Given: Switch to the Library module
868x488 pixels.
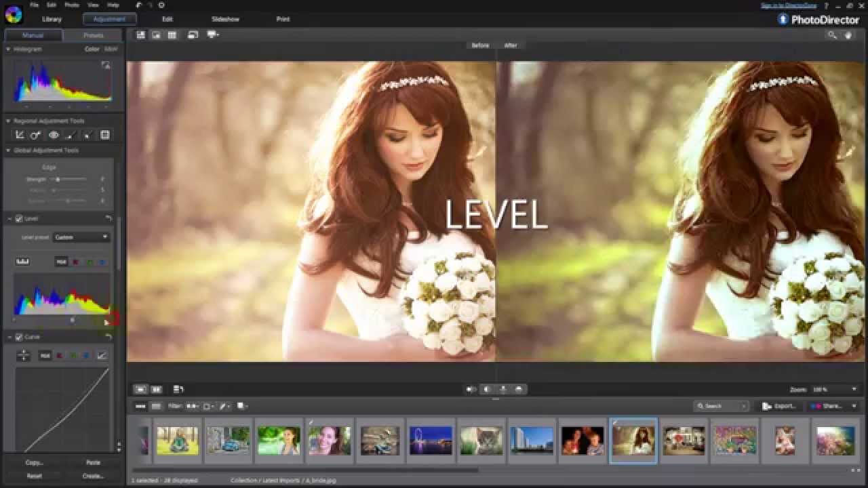Looking at the screenshot, I should [50, 19].
